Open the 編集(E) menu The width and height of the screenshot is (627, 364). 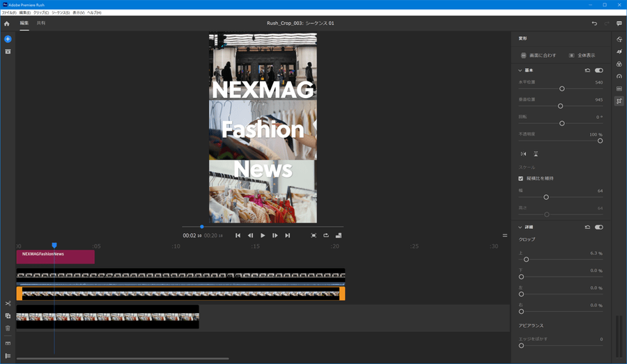tap(25, 13)
